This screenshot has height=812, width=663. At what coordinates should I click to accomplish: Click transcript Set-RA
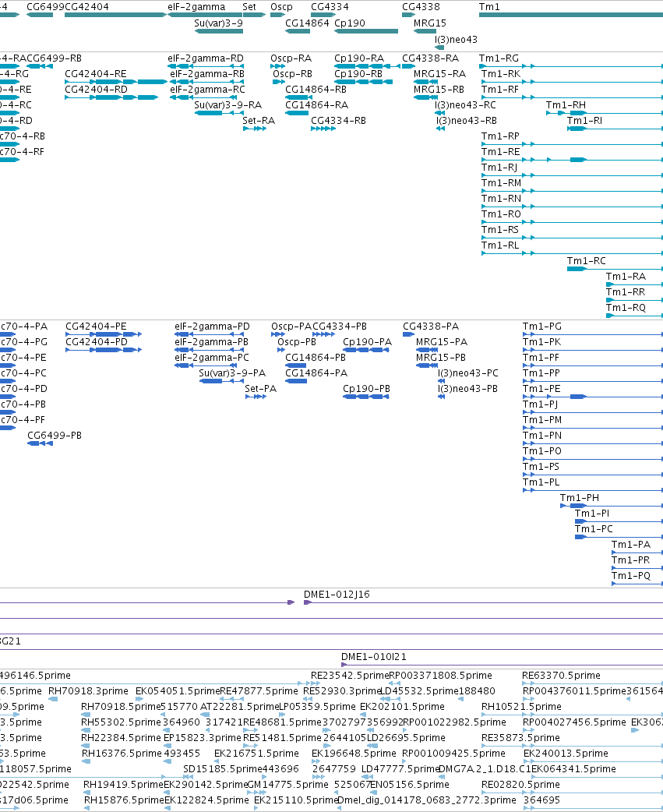pyautogui.click(x=259, y=120)
